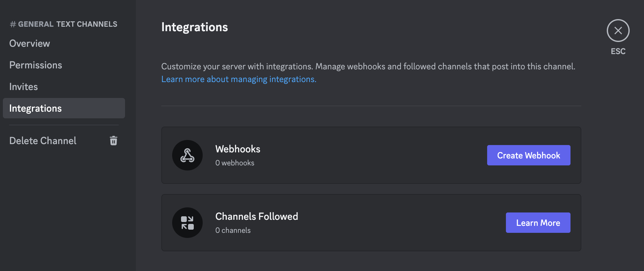Select the Overview settings section
The height and width of the screenshot is (271, 644).
pyautogui.click(x=30, y=43)
